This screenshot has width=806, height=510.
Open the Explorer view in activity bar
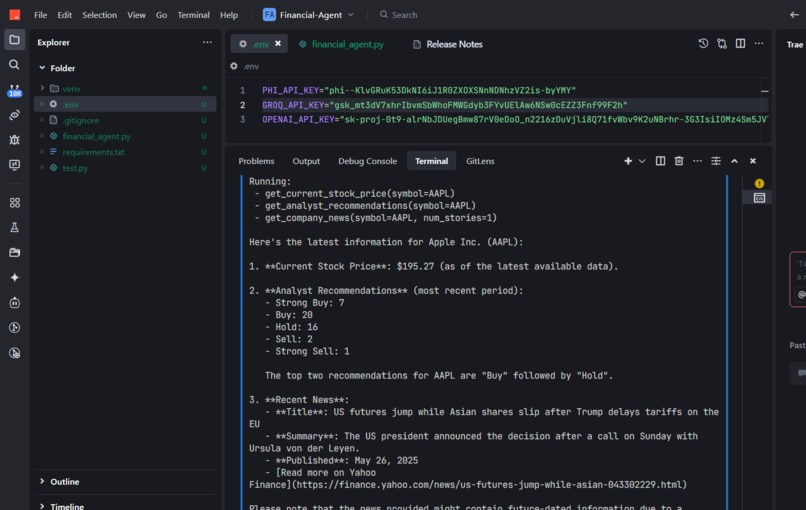coord(14,40)
